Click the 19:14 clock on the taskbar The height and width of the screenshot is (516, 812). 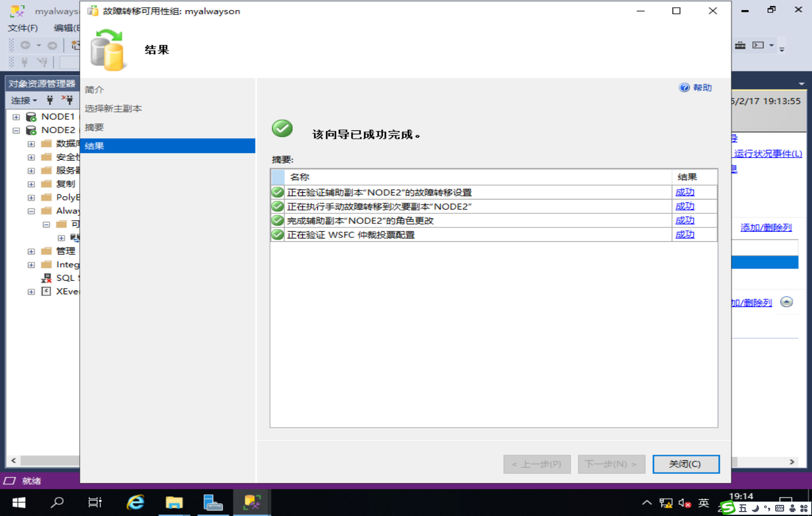(741, 496)
